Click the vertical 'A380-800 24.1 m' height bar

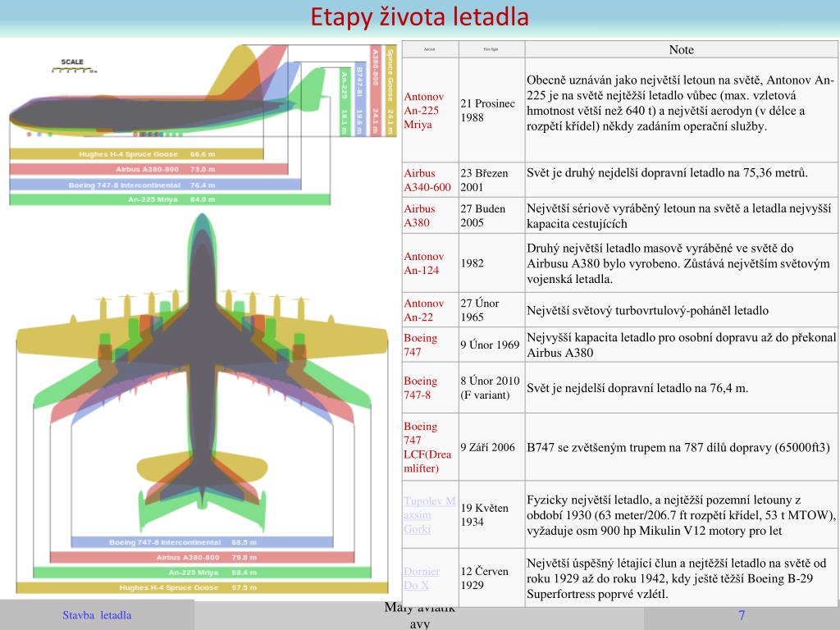click(376, 91)
